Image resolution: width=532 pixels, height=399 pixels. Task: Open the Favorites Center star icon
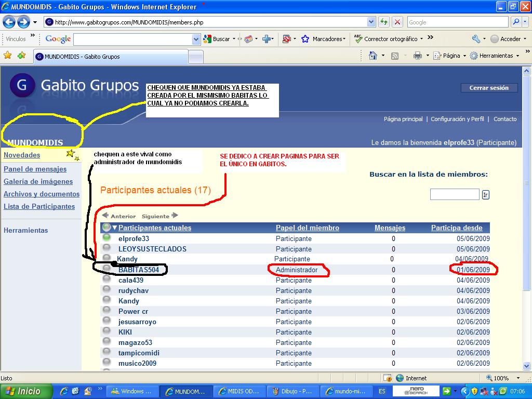(x=7, y=55)
